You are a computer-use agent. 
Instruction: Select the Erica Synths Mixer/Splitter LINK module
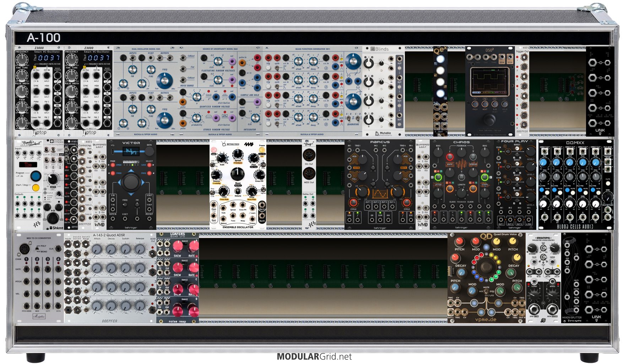click(586, 278)
